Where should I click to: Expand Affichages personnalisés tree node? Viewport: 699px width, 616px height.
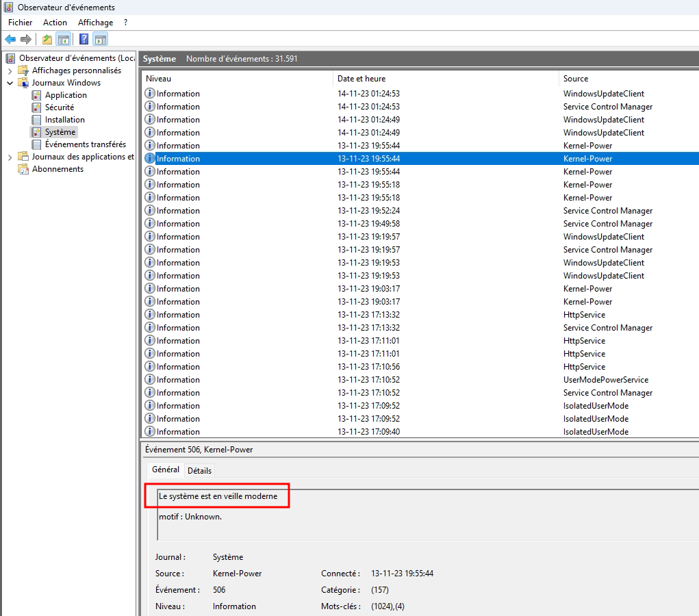[x=10, y=70]
